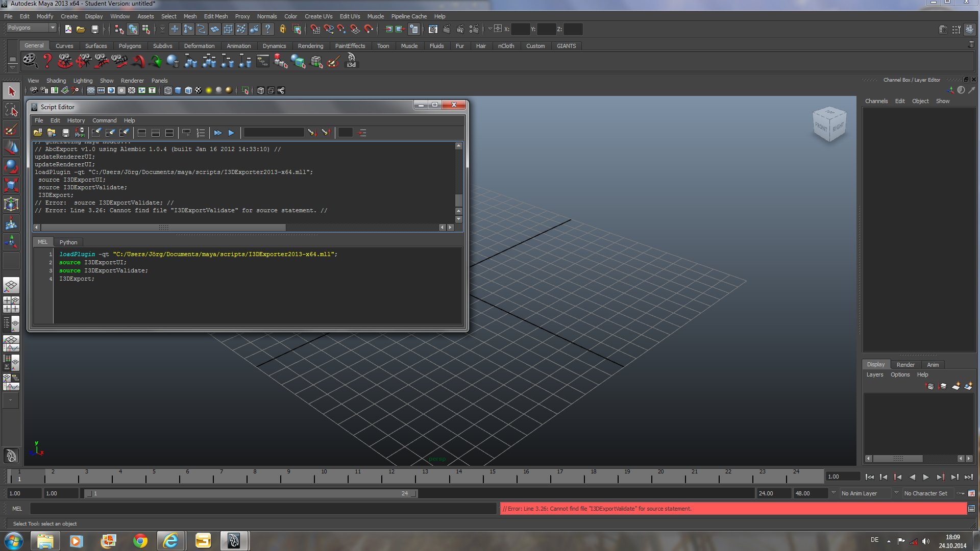Viewport: 980px width, 551px height.
Task: Click the Execute All double-arrow button
Action: click(218, 133)
